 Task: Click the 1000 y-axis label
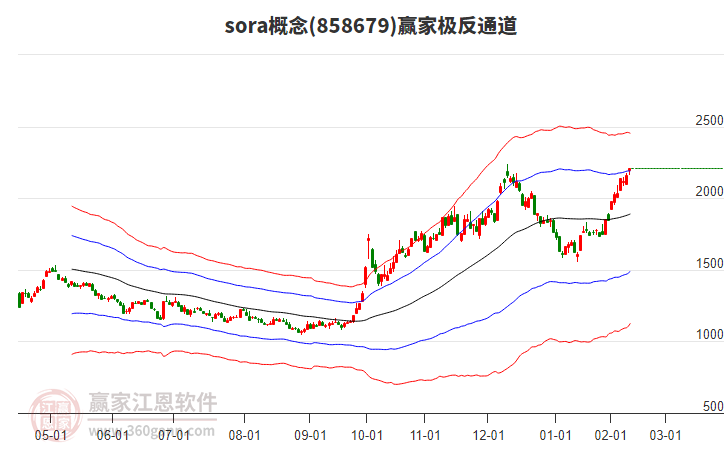(x=709, y=334)
